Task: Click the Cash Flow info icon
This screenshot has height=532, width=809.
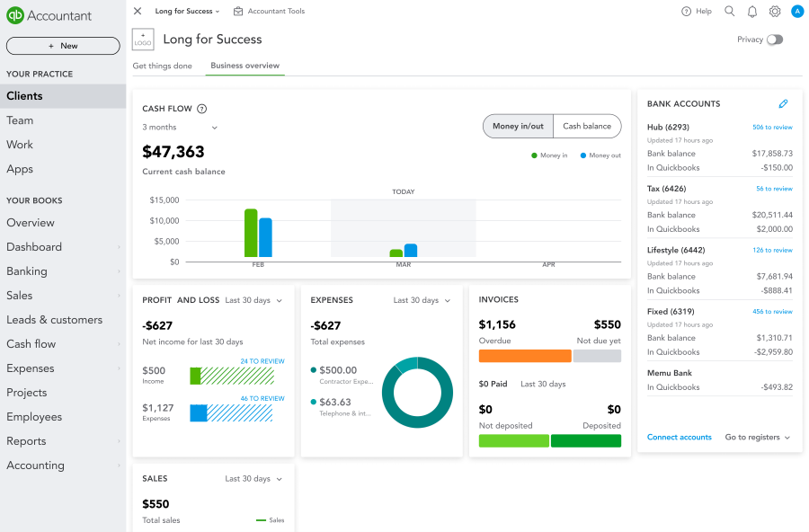Action: coord(201,109)
